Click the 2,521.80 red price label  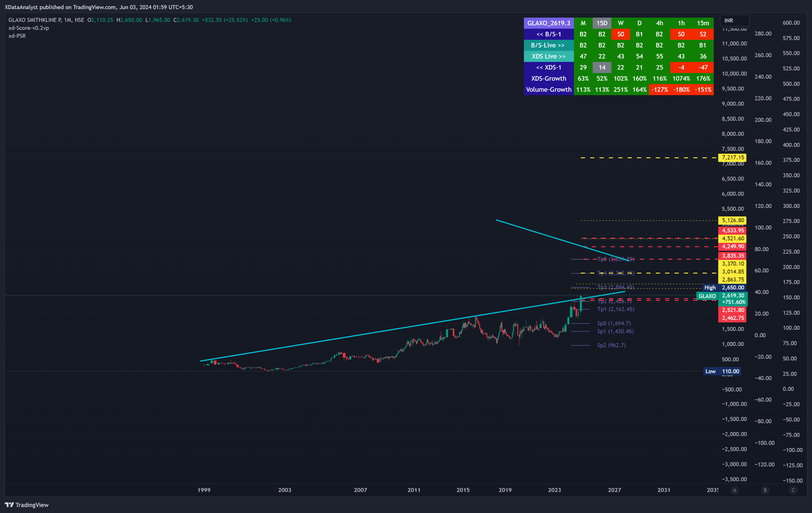tap(732, 310)
